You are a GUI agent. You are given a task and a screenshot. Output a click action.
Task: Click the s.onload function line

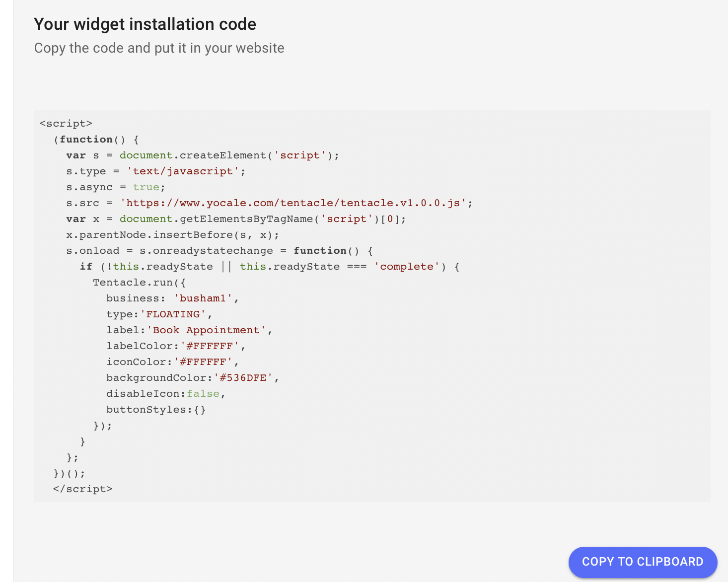coord(219,251)
